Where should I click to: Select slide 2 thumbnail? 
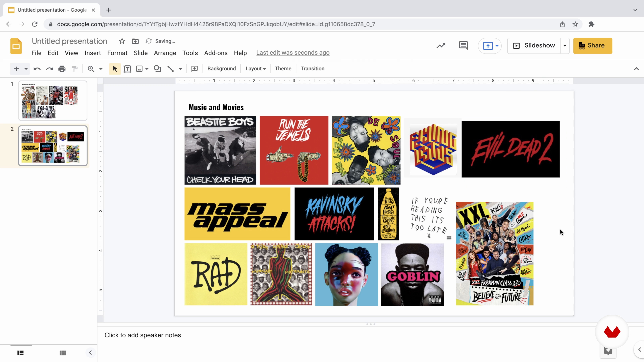tap(53, 146)
